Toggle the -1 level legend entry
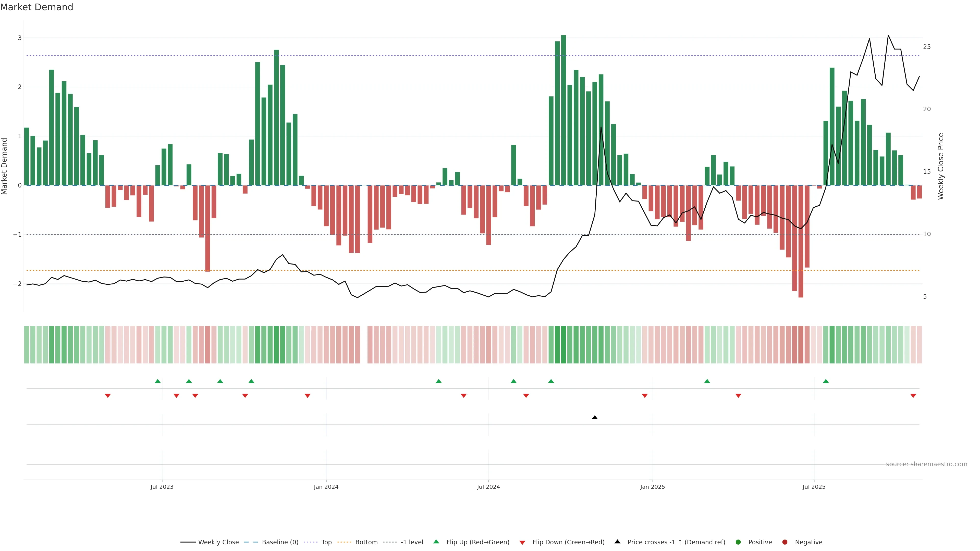 tap(412, 542)
